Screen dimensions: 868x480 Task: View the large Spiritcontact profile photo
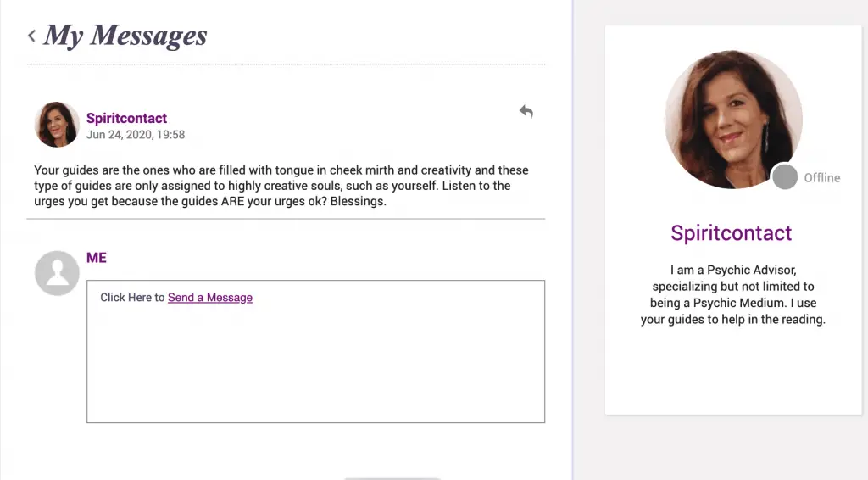(733, 120)
